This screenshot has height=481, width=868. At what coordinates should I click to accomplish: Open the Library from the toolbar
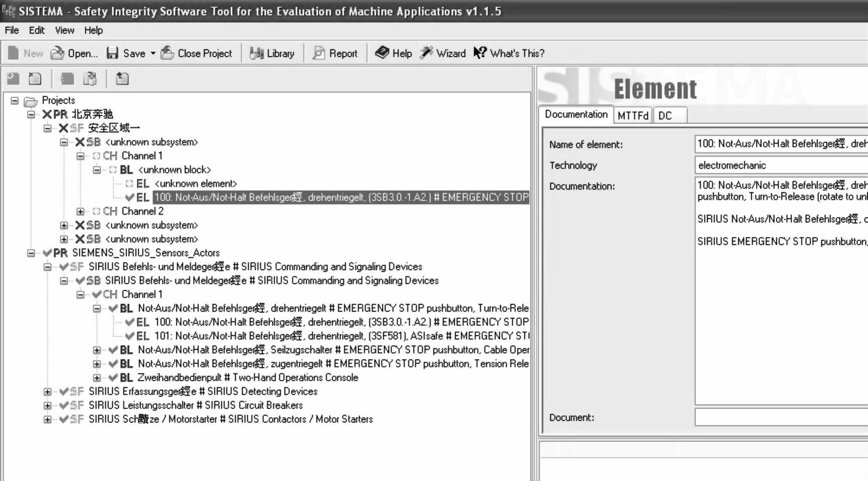tap(272, 53)
